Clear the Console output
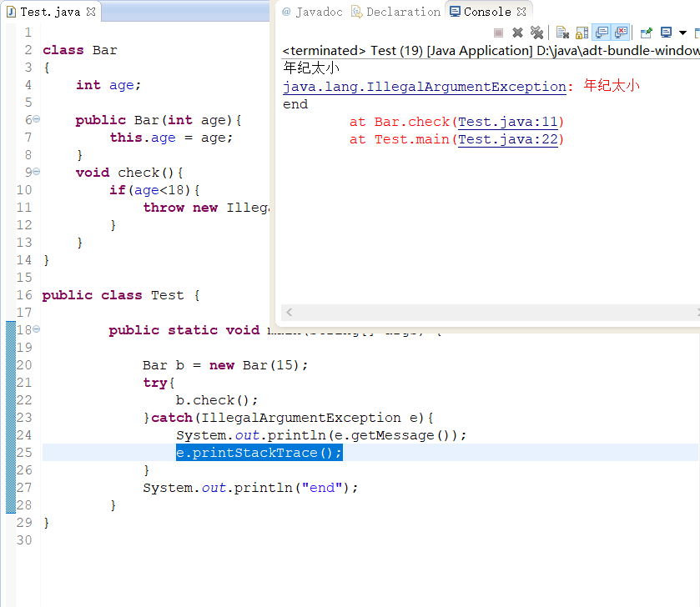Screen dimensions: 700x607 tap(562, 32)
